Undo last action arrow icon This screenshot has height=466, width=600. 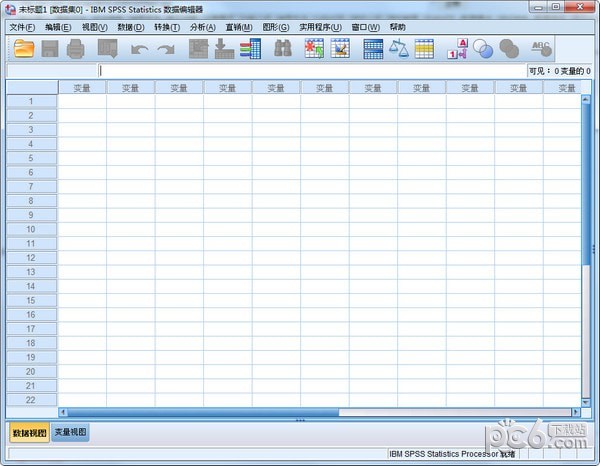[139, 49]
